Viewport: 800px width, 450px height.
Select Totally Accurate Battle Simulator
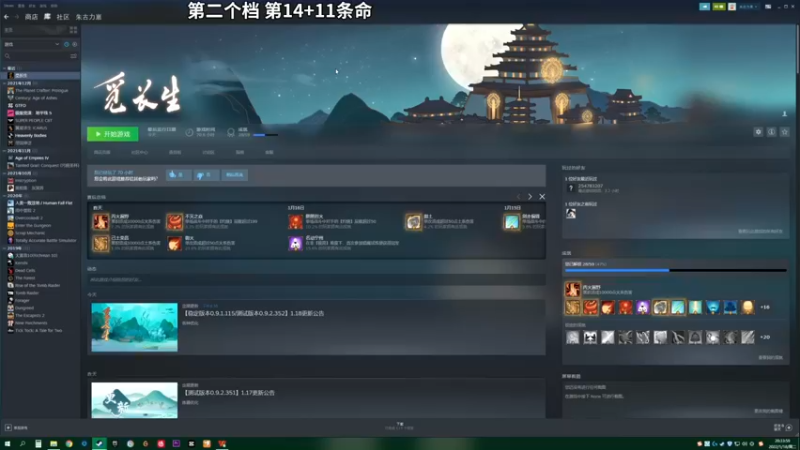coord(45,241)
